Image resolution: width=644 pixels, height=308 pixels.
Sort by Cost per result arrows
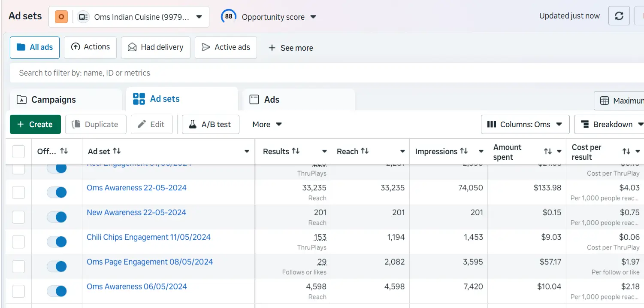(626, 152)
